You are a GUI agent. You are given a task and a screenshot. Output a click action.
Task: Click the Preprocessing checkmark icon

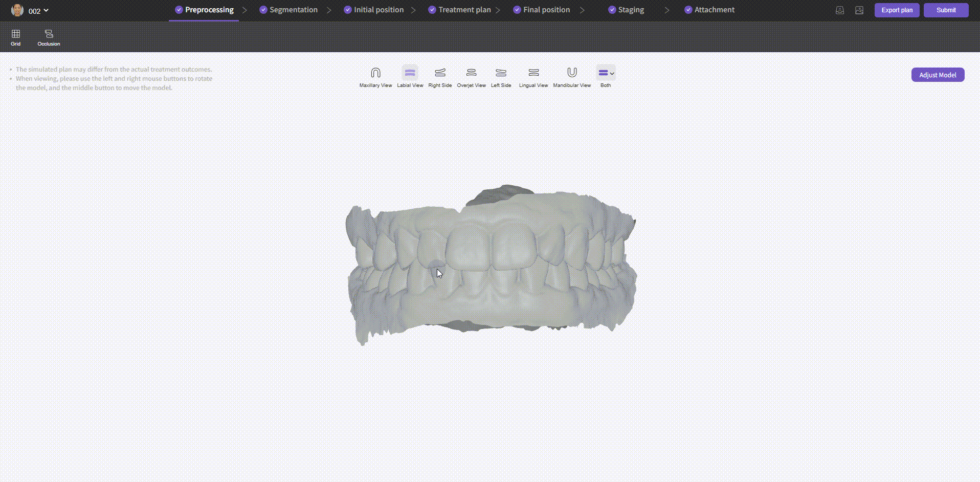point(179,10)
